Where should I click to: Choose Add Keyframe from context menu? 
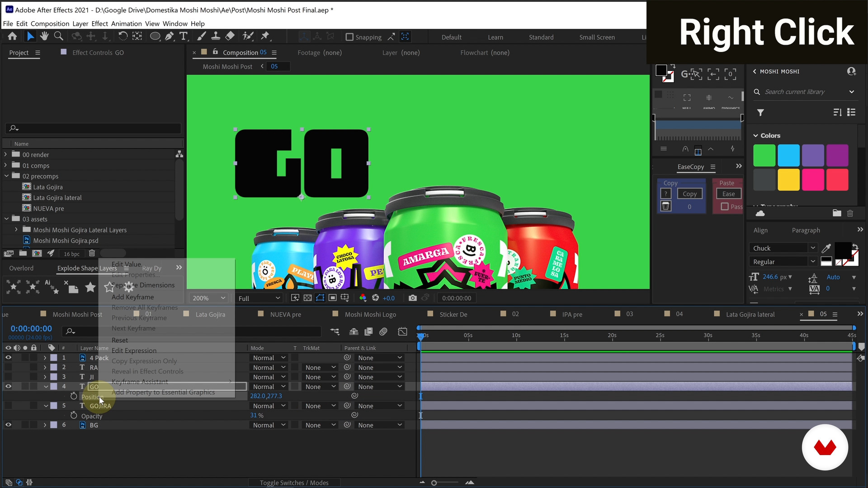(x=132, y=297)
